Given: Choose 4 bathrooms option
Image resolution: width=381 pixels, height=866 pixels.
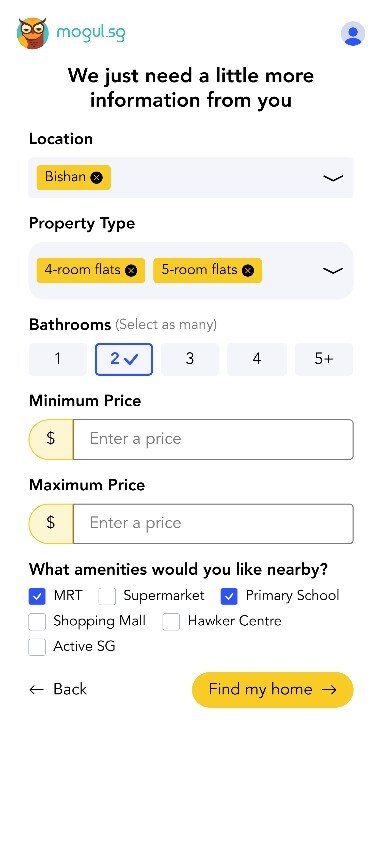Looking at the screenshot, I should (x=257, y=359).
